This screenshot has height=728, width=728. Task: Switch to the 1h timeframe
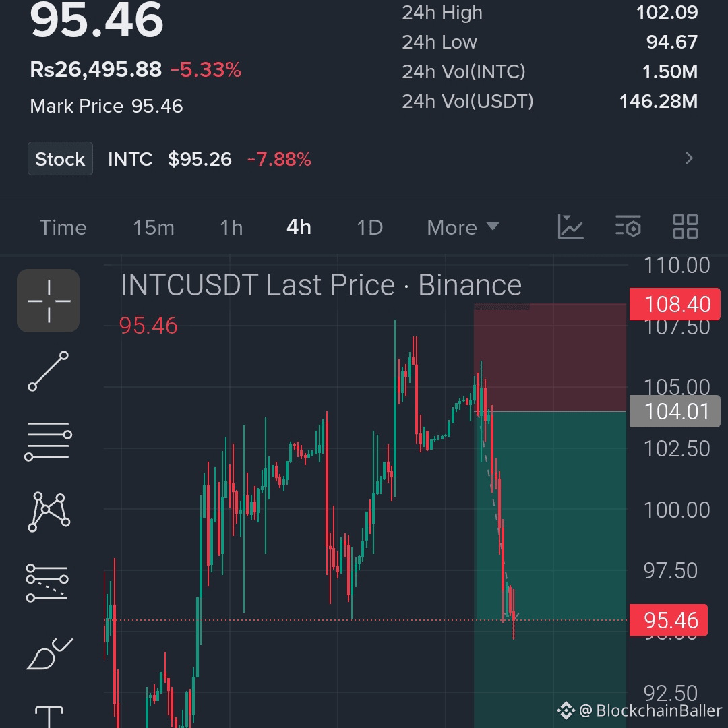(231, 228)
